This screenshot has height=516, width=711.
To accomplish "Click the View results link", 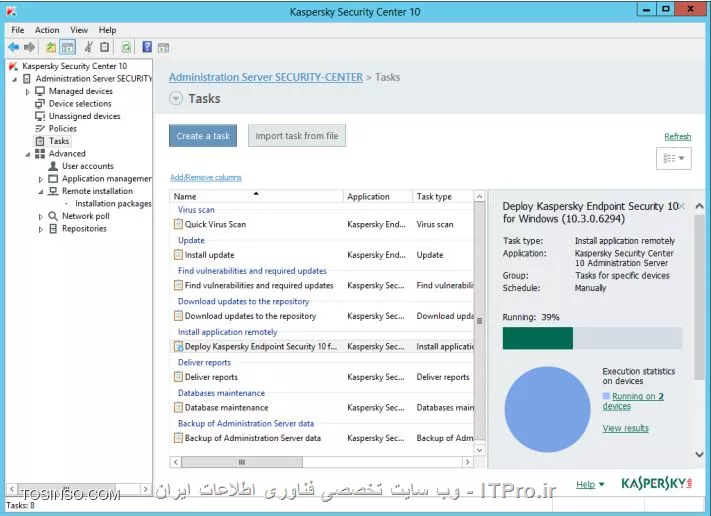I will pyautogui.click(x=625, y=428).
